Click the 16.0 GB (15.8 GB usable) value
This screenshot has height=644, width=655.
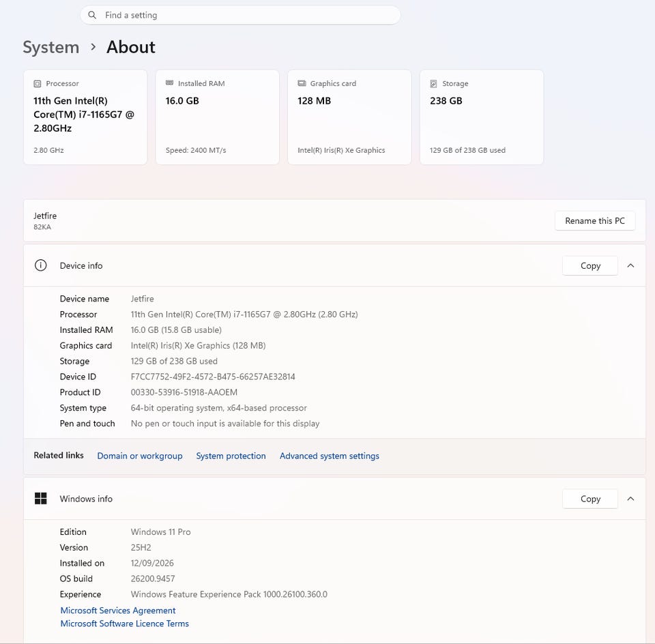point(176,330)
